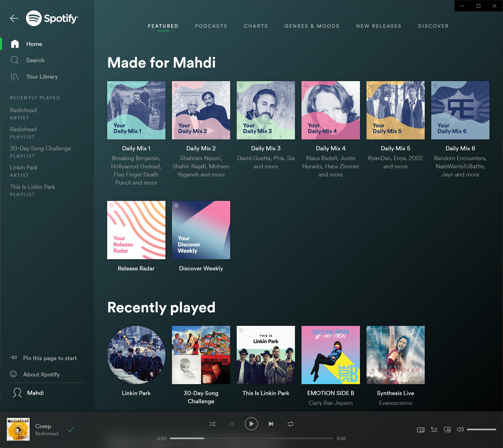This screenshot has width=503, height=448.
Task: Open About Xpotify
Action: (41, 374)
